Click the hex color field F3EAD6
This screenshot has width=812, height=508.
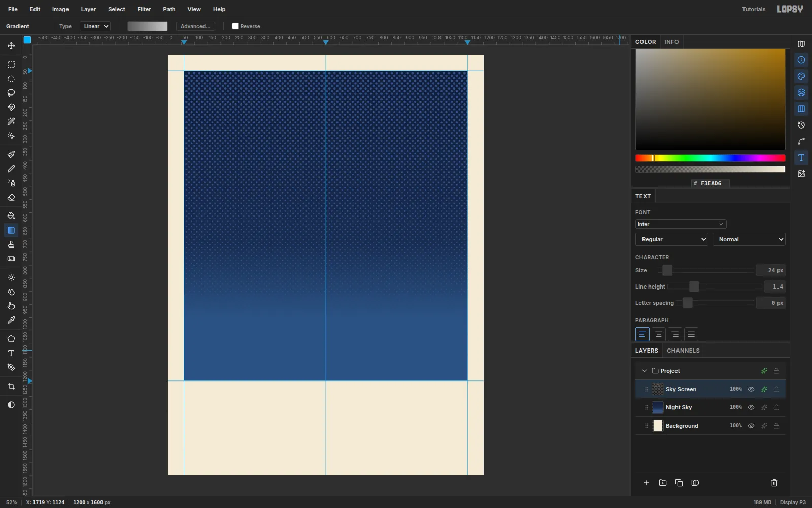pos(710,183)
